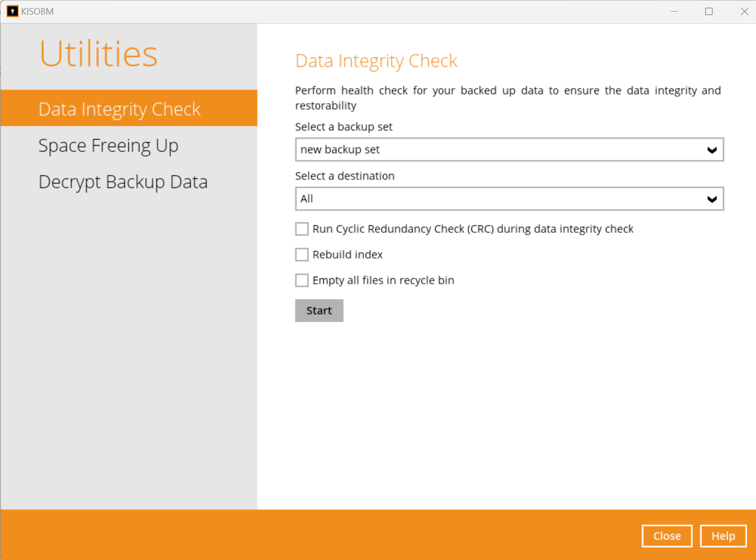756x560 pixels.
Task: Click the Utilities heading
Action: click(x=98, y=53)
